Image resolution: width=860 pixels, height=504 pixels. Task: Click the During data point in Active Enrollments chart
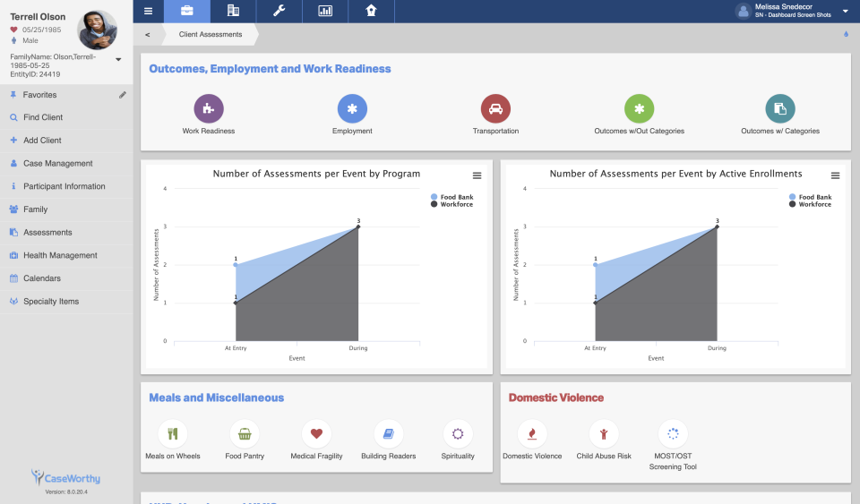coord(717,226)
